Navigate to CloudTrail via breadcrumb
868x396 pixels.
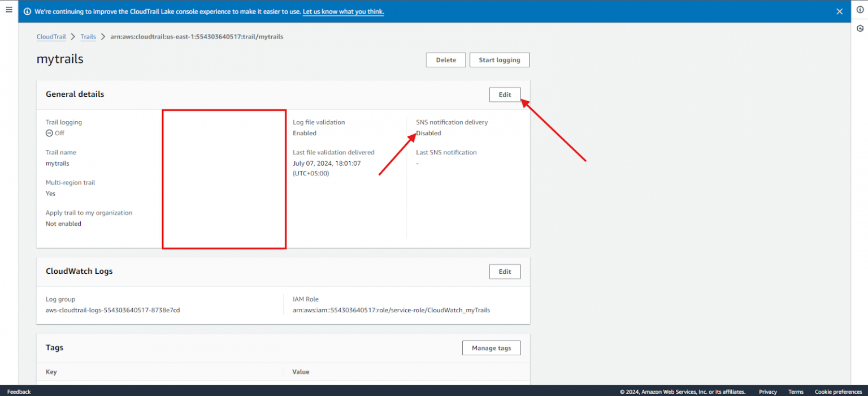click(x=51, y=36)
